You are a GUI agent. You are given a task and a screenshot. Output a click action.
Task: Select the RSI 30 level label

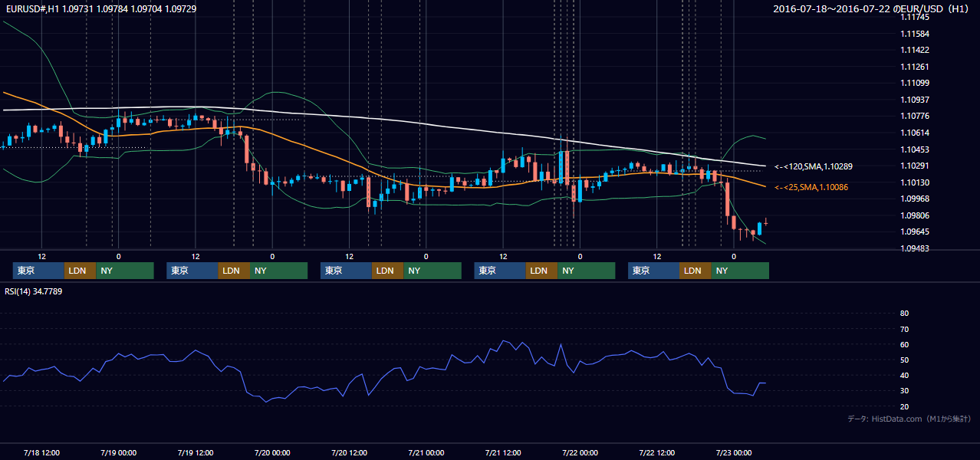point(904,391)
